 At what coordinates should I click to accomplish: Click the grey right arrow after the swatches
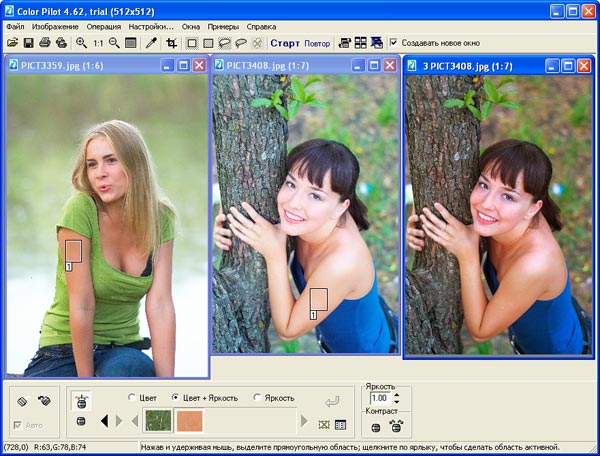click(304, 421)
